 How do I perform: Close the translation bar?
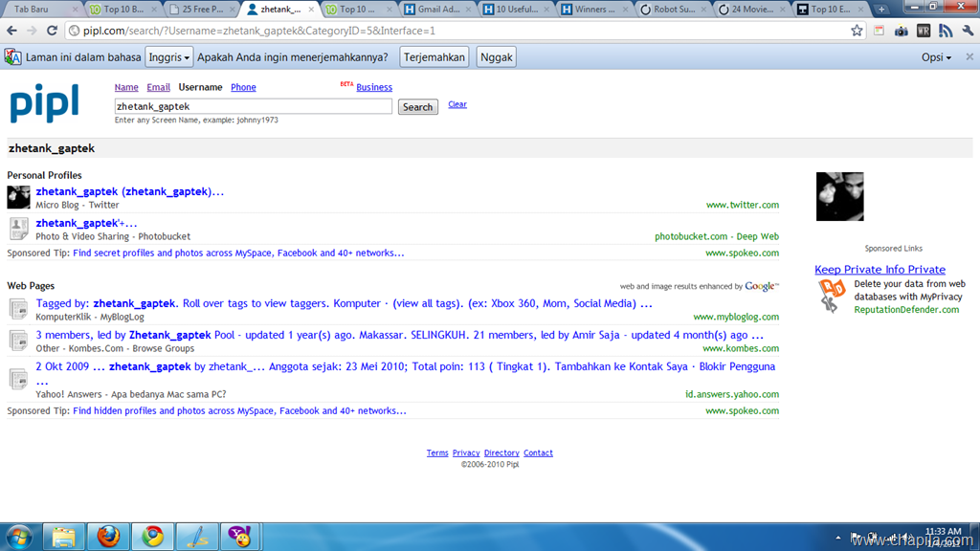pyautogui.click(x=969, y=56)
